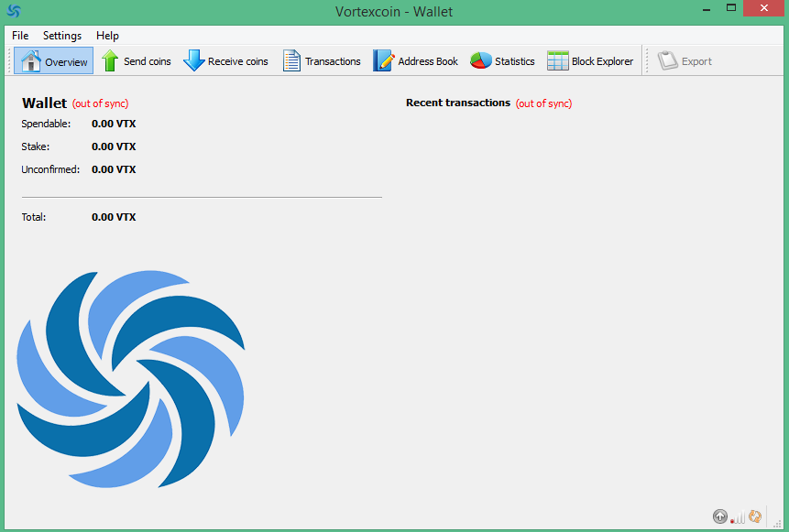789x532 pixels.
Task: Click the blue Receive coins arrow icon
Action: coord(193,61)
